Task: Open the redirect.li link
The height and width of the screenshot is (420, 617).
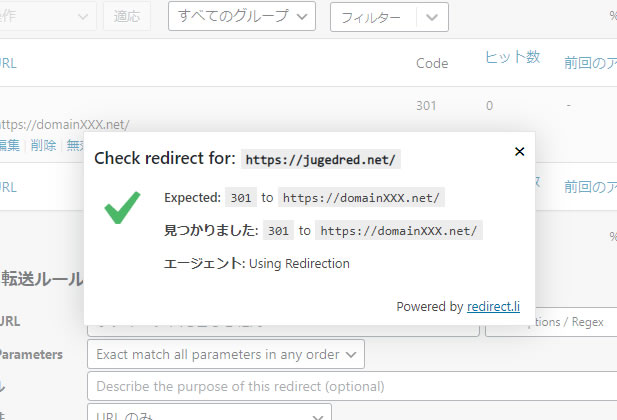Action: (x=493, y=306)
